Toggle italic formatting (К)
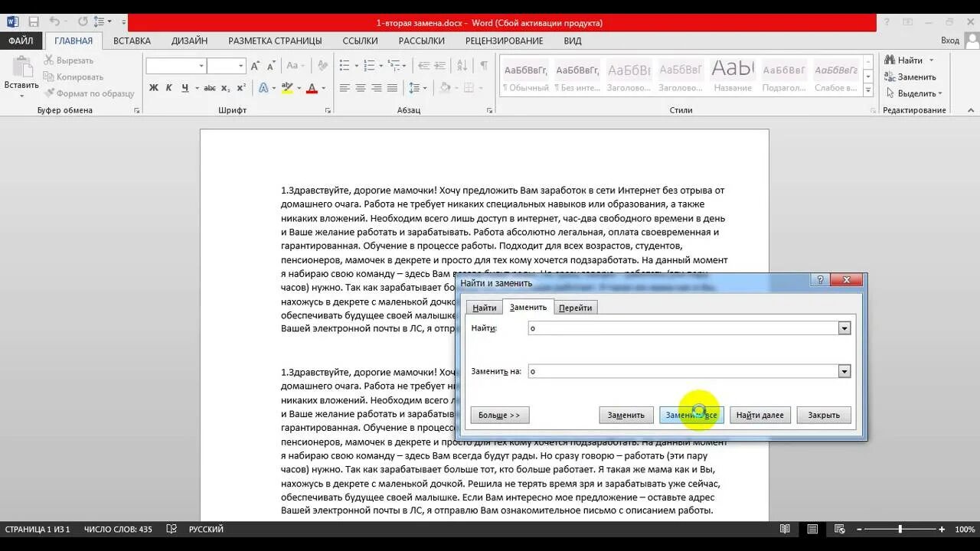Viewport: 980px width, 551px height. click(x=169, y=88)
